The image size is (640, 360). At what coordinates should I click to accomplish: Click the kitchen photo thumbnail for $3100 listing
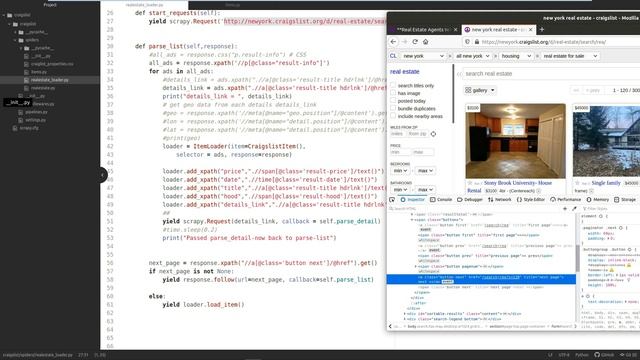516,141
